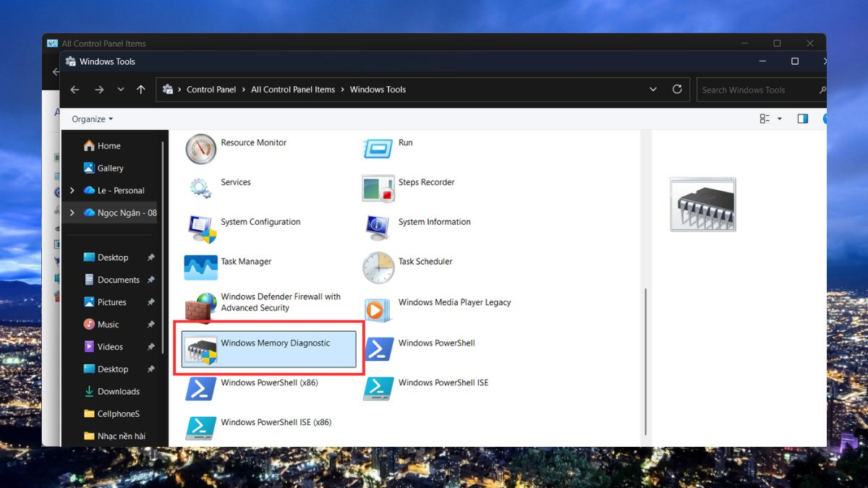
Task: Open the Windows PowerShell ISE icon
Action: tap(378, 389)
